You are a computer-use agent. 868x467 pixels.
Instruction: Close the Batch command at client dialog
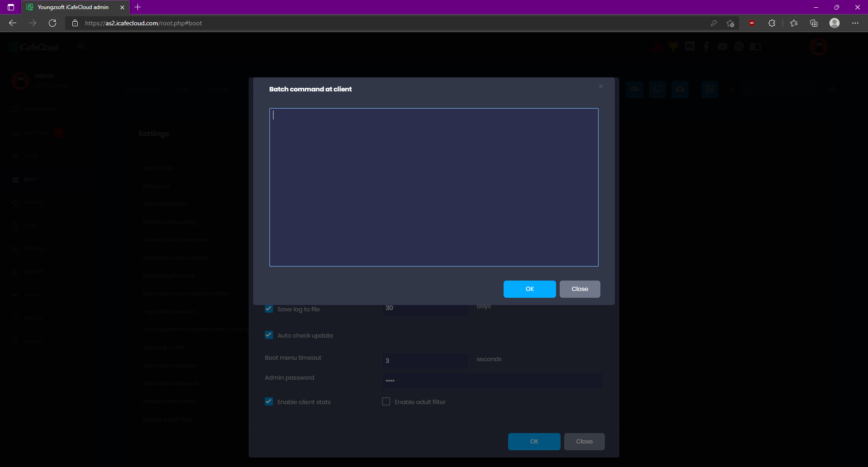coord(600,86)
